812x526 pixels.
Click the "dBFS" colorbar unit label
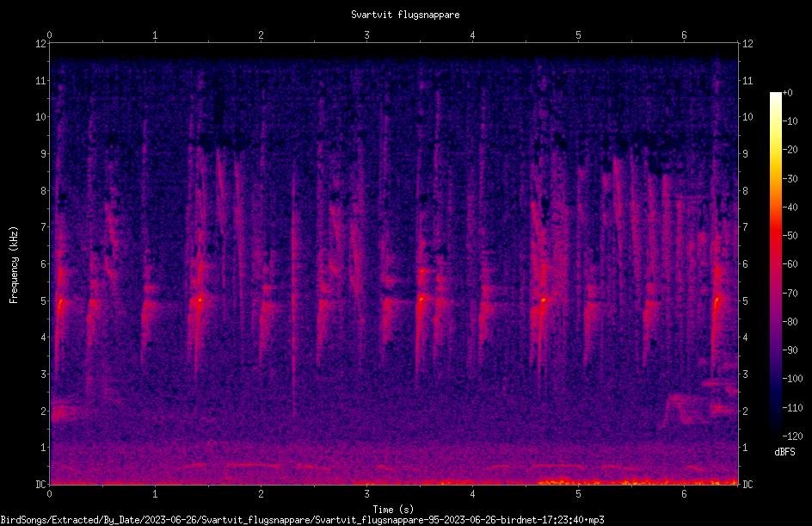coord(784,452)
